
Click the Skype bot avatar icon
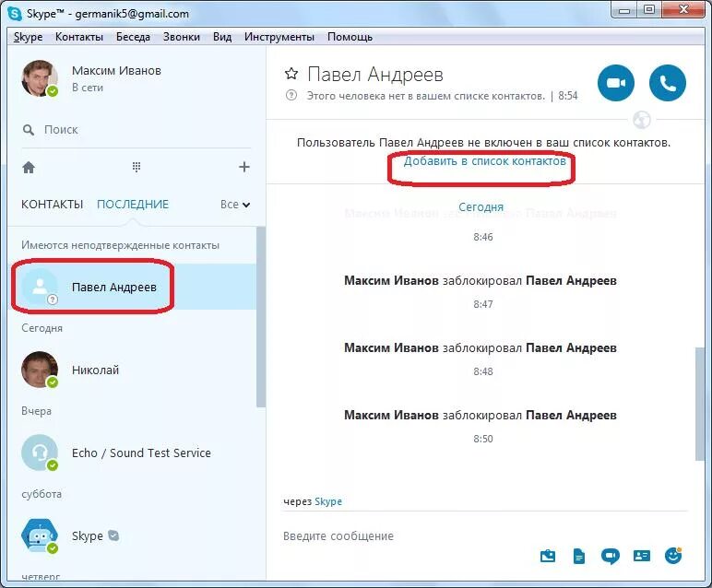point(40,535)
